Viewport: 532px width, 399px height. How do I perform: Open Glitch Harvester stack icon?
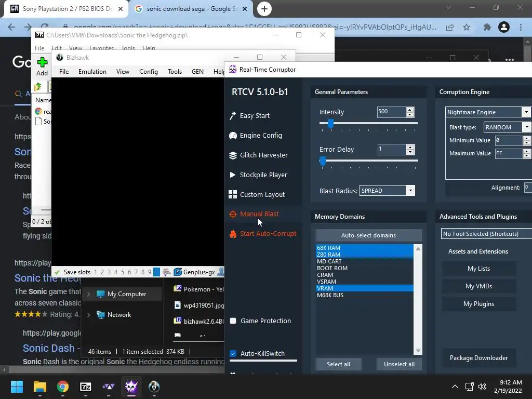click(233, 155)
